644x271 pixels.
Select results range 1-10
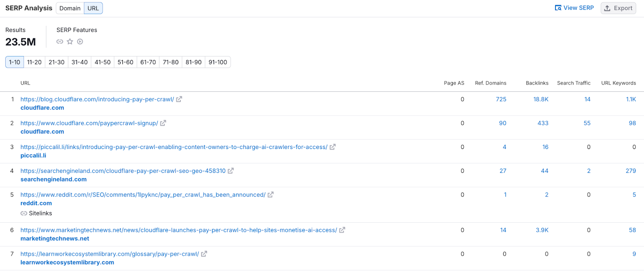coord(14,62)
